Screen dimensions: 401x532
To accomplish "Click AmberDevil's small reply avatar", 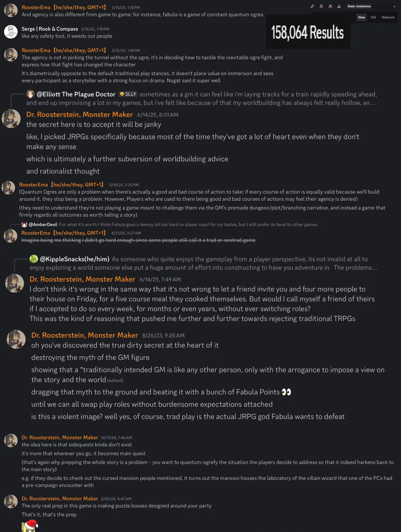I will [24, 224].
